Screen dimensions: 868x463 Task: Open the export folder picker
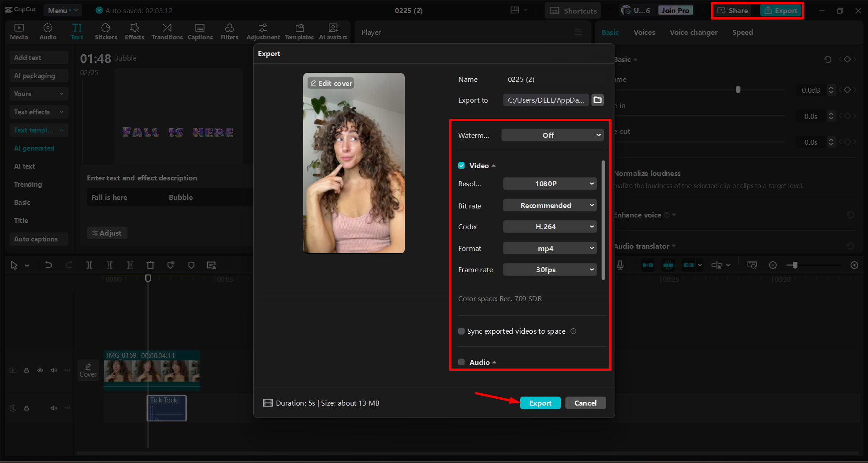click(x=597, y=100)
